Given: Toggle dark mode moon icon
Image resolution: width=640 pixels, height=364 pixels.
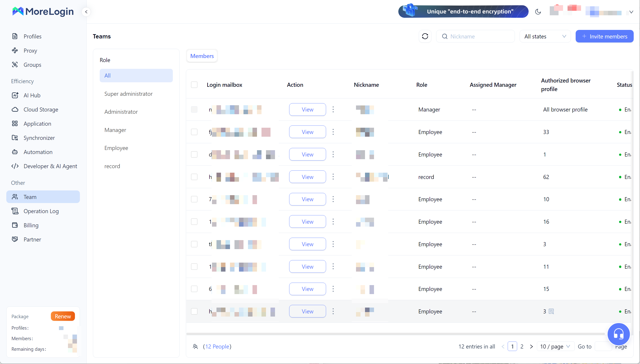Looking at the screenshot, I should tap(538, 12).
